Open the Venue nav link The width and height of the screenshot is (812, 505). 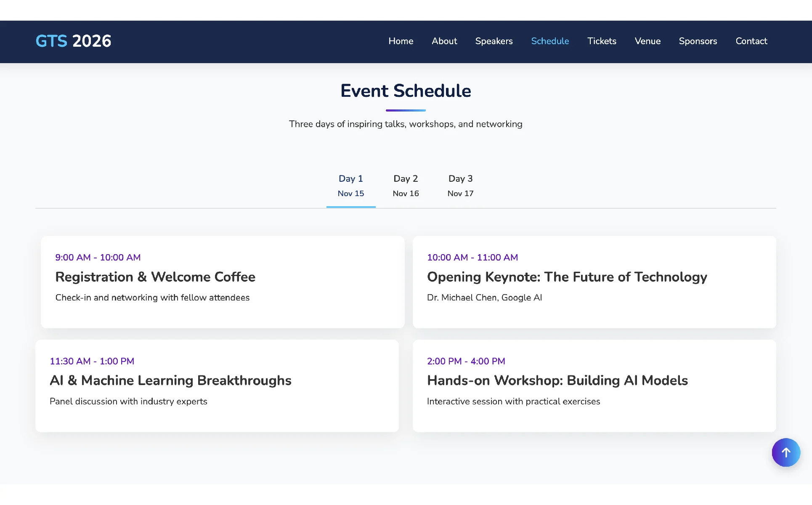click(x=647, y=41)
